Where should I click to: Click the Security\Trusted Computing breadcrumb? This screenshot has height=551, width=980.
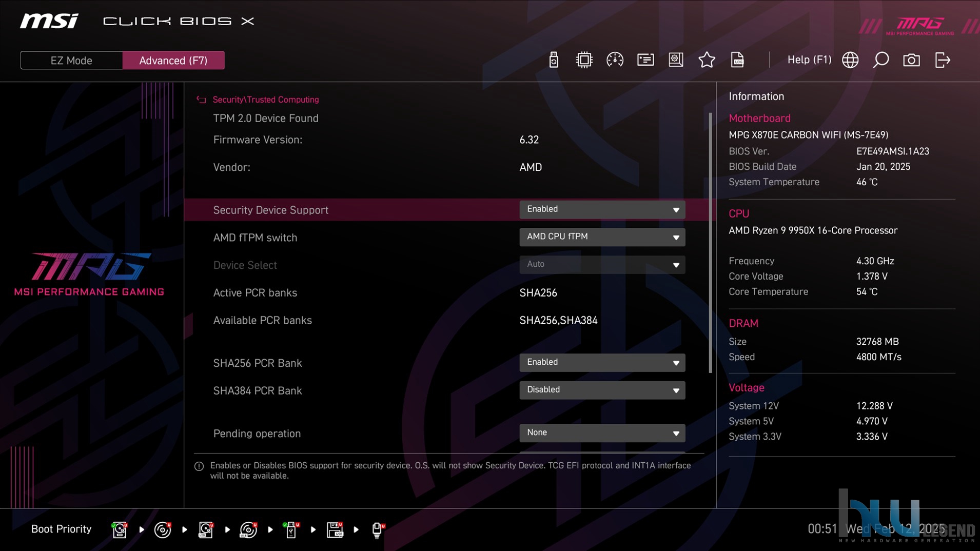(x=266, y=100)
